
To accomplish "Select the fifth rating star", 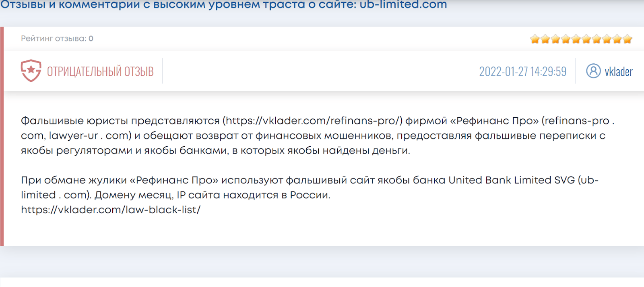I will click(576, 39).
